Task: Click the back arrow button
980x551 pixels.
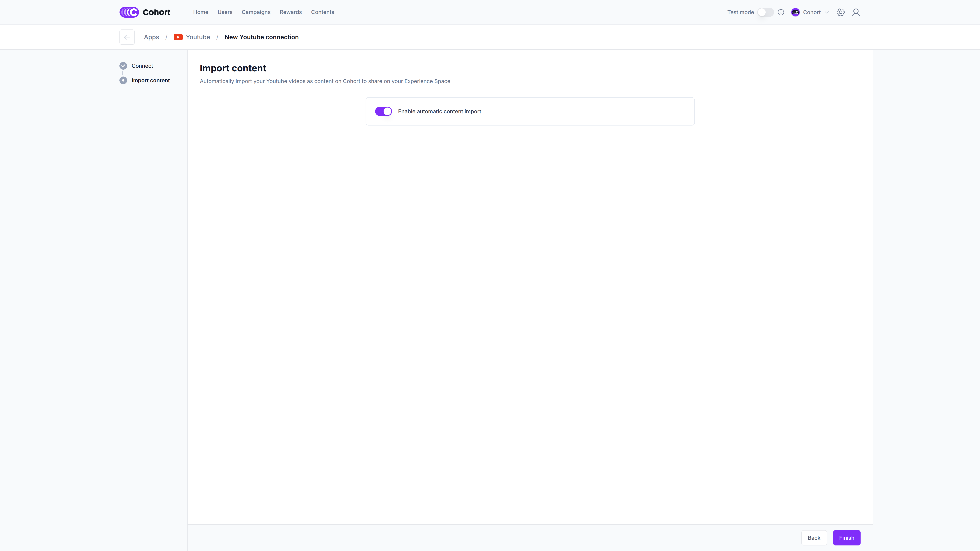Action: [x=127, y=37]
